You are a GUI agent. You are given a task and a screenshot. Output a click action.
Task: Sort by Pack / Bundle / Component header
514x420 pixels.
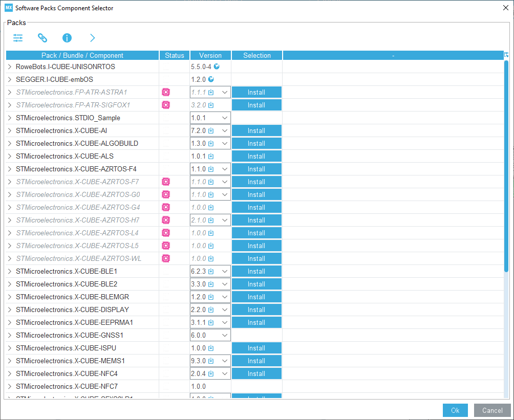pyautogui.click(x=82, y=55)
